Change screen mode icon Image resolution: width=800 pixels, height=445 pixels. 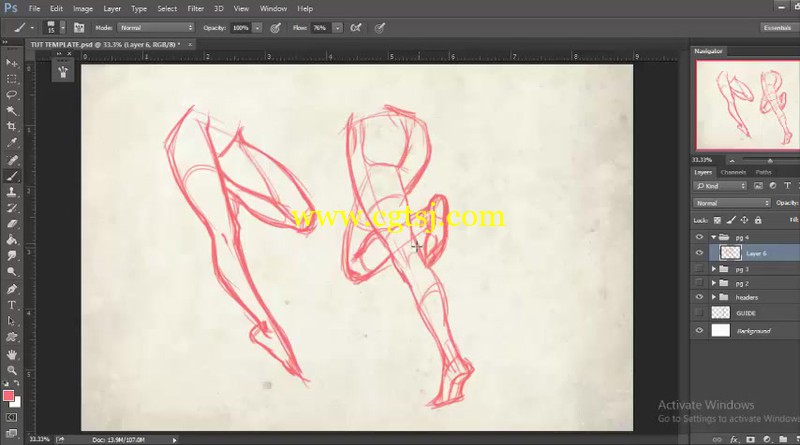click(11, 433)
